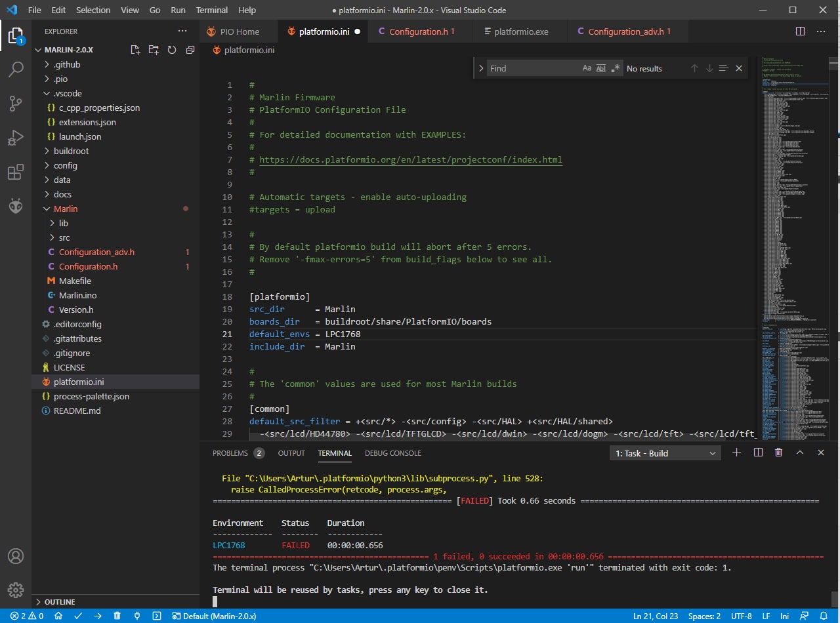Open explorer views and more actions menu
This screenshot has height=623, width=840.
coord(182,31)
